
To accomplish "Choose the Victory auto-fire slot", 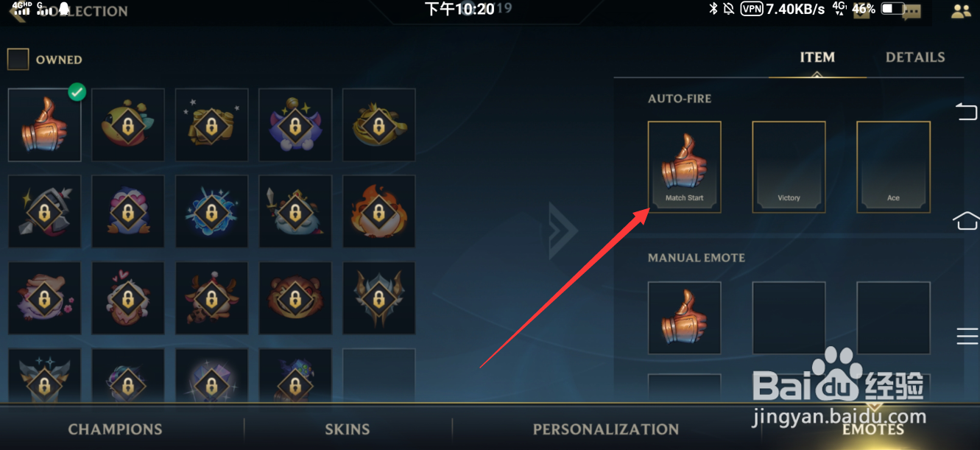I will (789, 167).
